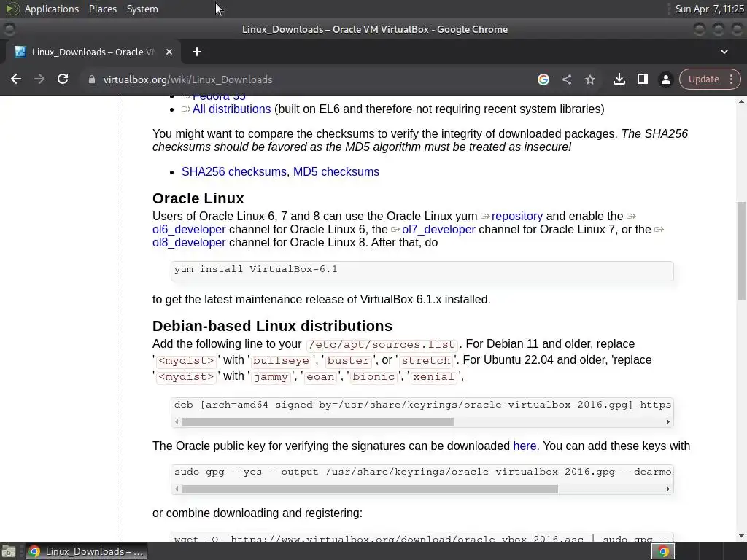Follow the Oracle Linux yum repository link
Viewport: 747px width, 560px height.
[x=517, y=216]
